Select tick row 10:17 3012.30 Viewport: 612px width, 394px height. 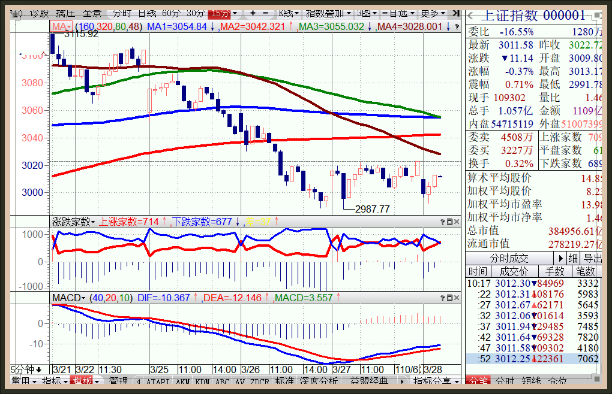tap(533, 283)
